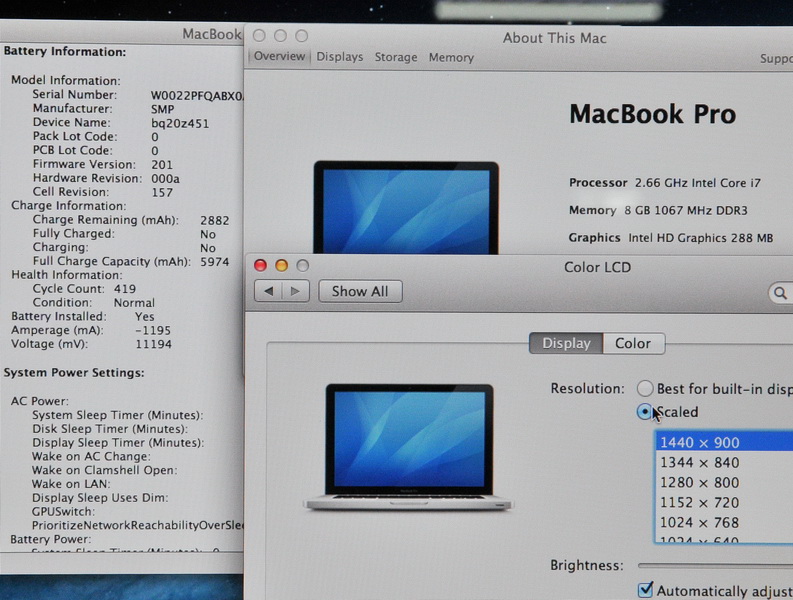The width and height of the screenshot is (793, 600).
Task: Click the Charge Remaining value 2882
Action: 214,221
